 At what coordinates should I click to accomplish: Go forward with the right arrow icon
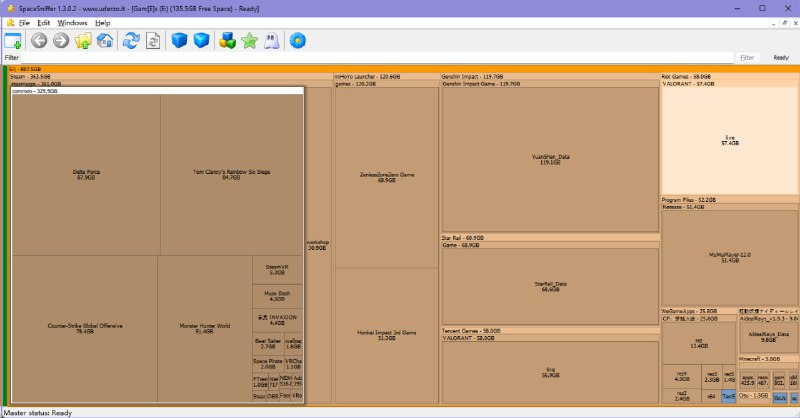[61, 41]
